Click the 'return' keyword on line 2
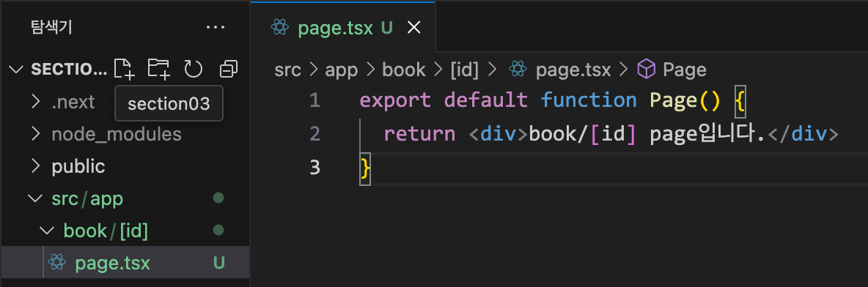This screenshot has width=868, height=287. tap(419, 134)
